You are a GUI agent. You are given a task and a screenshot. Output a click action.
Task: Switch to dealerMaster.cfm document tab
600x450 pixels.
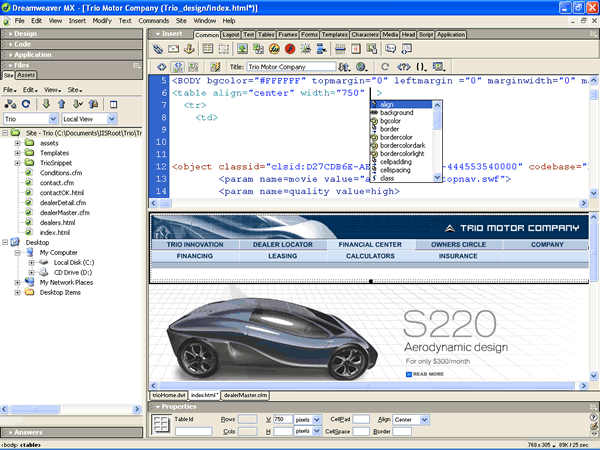(x=245, y=395)
